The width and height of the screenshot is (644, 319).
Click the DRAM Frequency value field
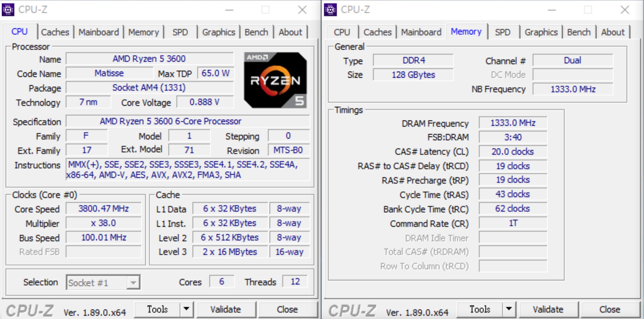513,123
